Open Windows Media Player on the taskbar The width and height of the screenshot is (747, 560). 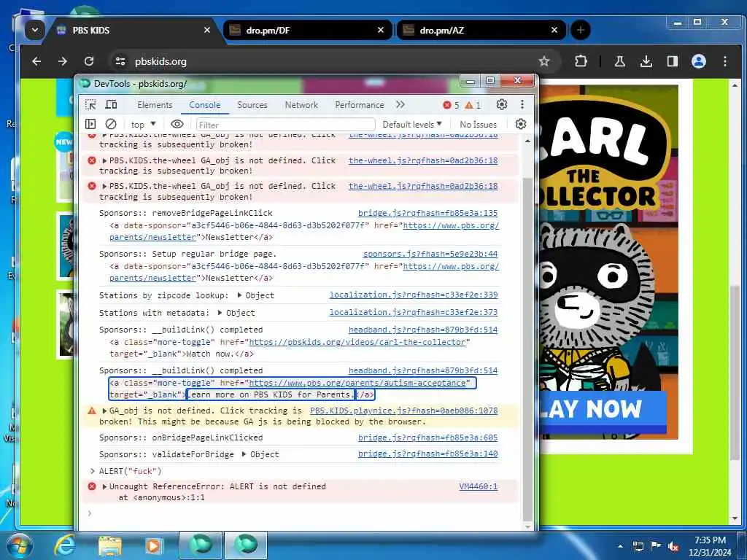point(152,545)
